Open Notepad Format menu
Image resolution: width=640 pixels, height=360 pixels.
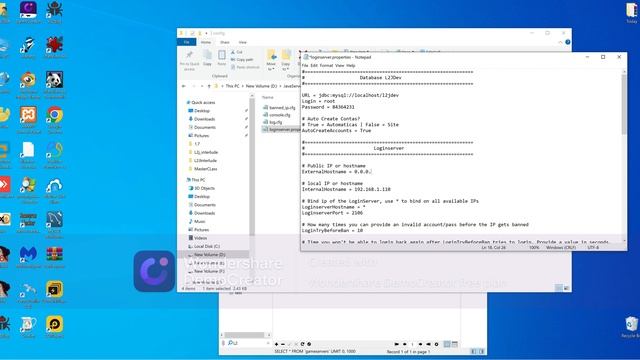coord(326,65)
